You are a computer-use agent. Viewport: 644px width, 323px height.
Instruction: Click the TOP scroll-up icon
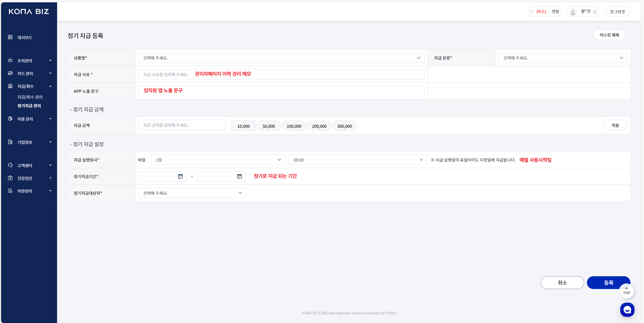[626, 291]
